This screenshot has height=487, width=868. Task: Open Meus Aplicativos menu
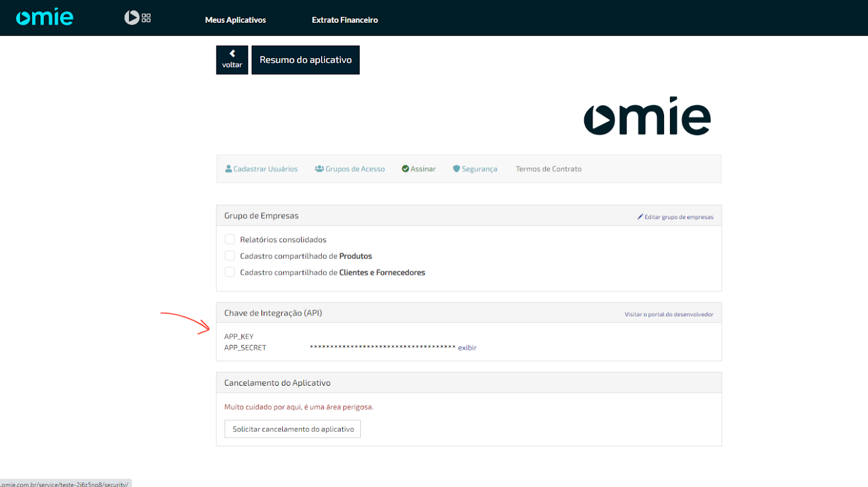235,20
